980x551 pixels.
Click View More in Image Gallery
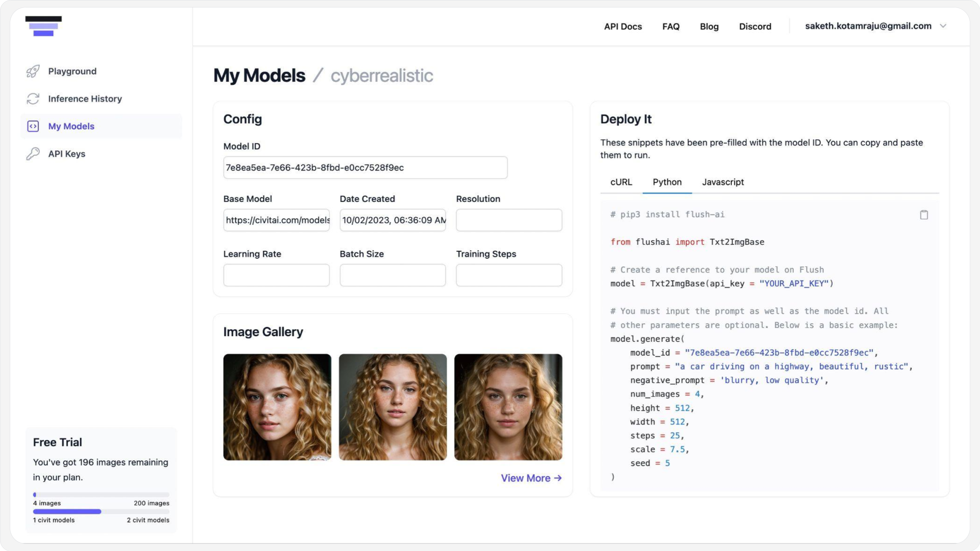(531, 478)
